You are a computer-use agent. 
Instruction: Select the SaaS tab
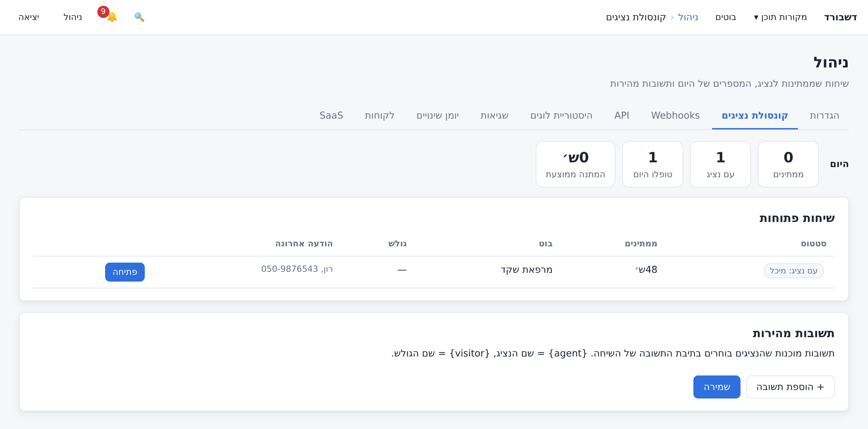(331, 116)
